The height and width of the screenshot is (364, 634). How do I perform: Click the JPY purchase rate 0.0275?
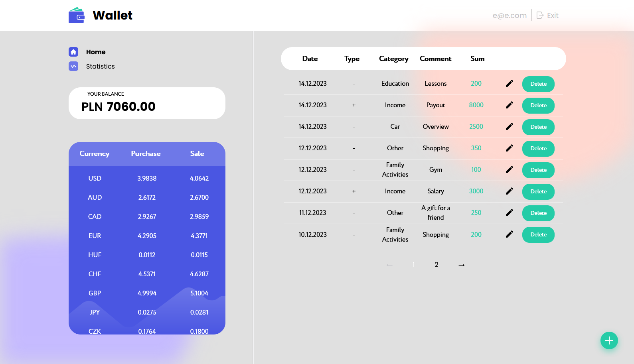click(147, 312)
